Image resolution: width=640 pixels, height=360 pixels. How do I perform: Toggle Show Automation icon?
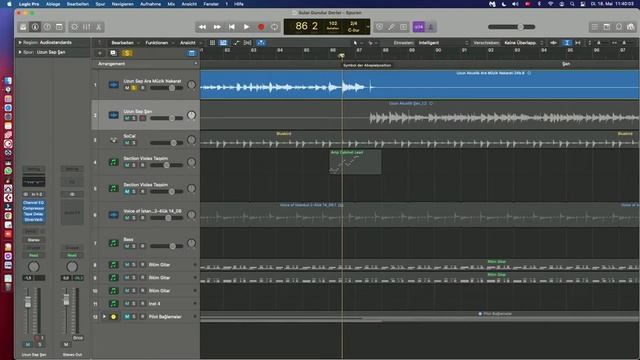point(236,42)
